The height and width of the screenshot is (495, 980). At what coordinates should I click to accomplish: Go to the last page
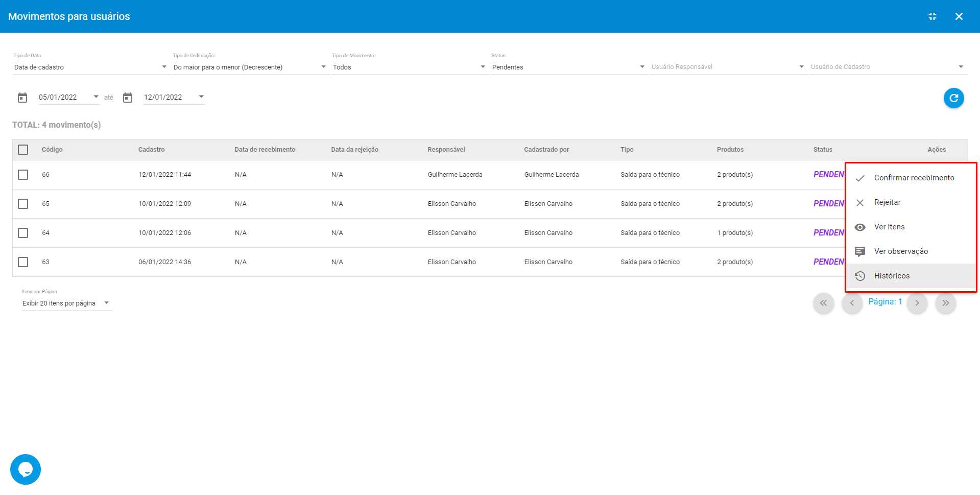tap(946, 303)
